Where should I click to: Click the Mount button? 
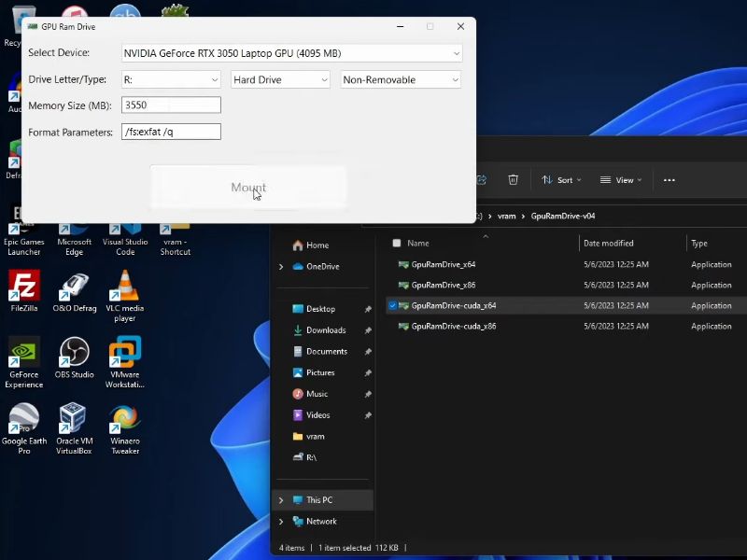pyautogui.click(x=248, y=188)
